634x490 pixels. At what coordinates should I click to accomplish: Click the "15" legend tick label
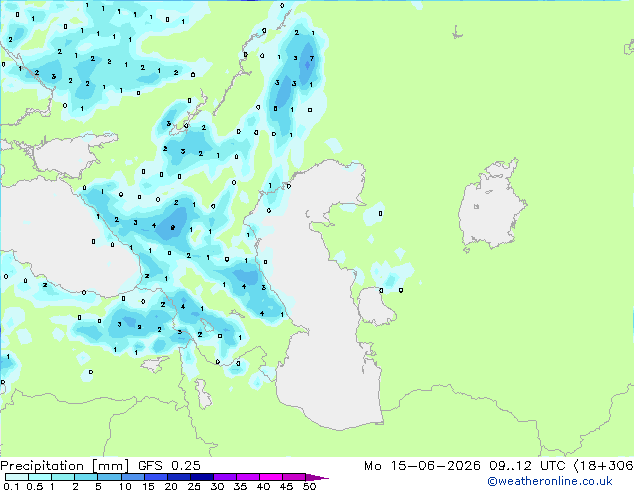click(148, 486)
